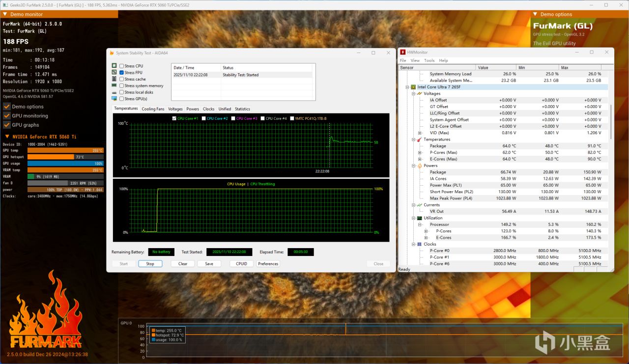Open the HWMonitor Tools menu
The width and height of the screenshot is (629, 364).
pos(429,60)
